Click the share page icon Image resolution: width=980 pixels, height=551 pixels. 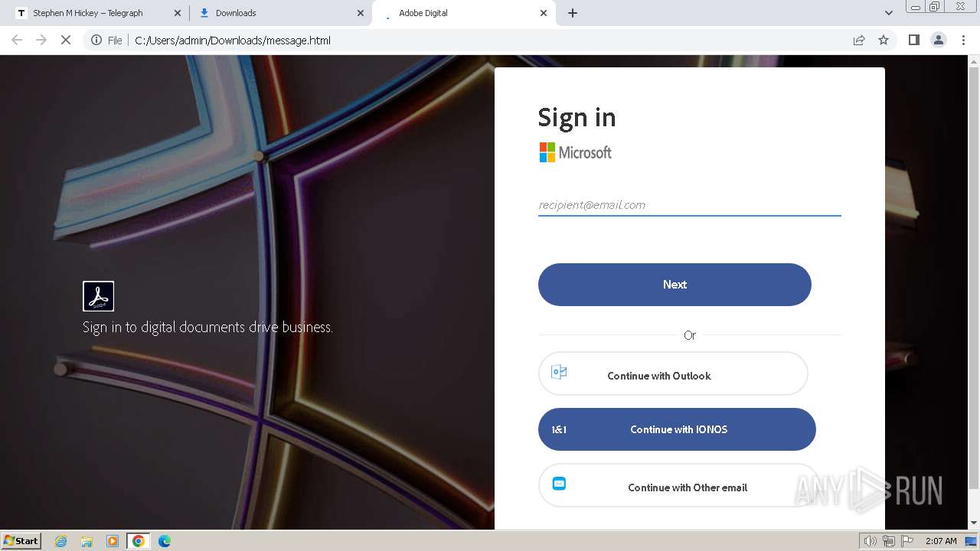click(x=859, y=40)
